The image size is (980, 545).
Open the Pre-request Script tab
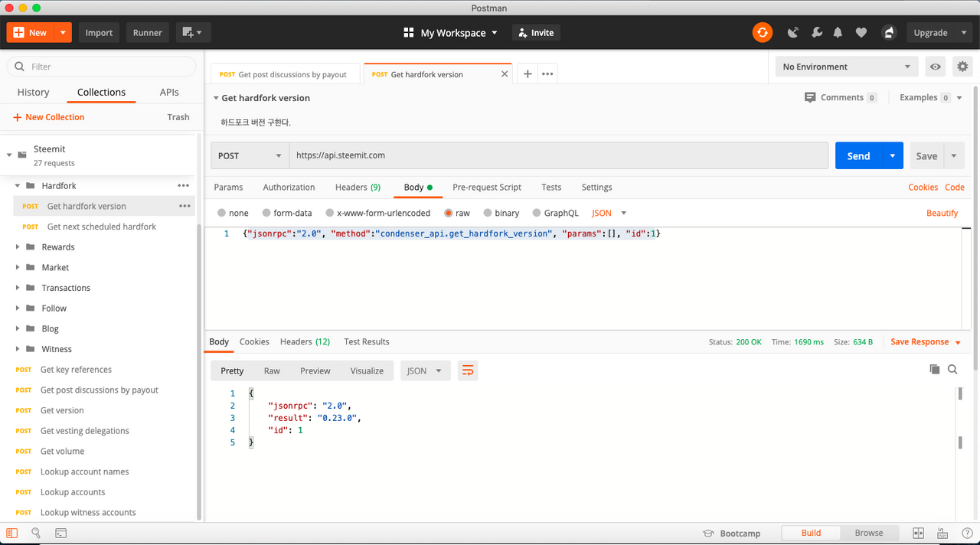(487, 187)
